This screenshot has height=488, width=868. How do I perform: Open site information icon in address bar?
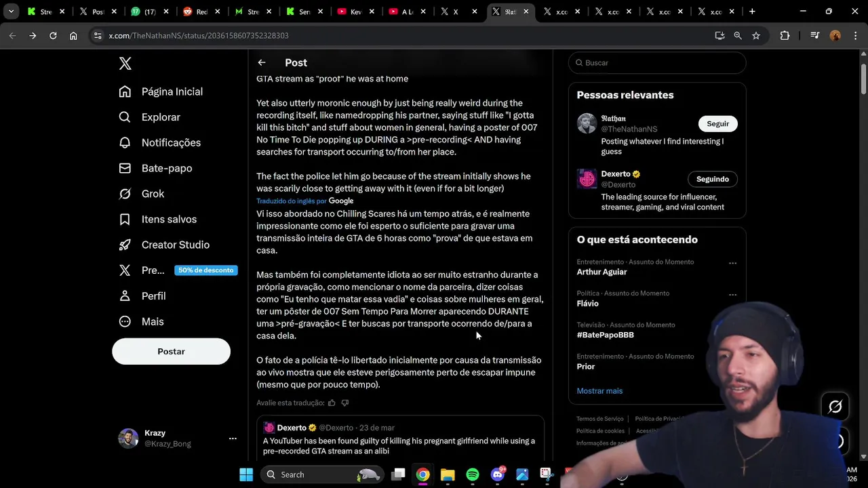click(98, 35)
